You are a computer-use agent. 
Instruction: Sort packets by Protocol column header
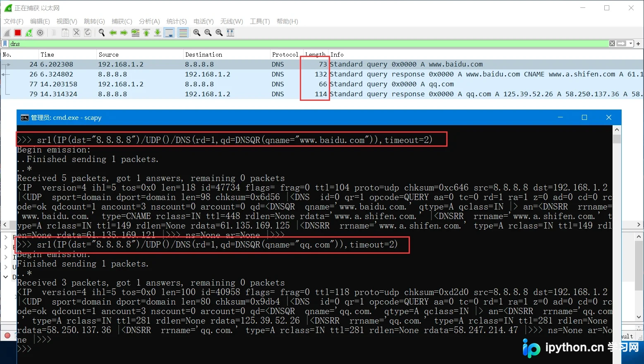coord(285,55)
